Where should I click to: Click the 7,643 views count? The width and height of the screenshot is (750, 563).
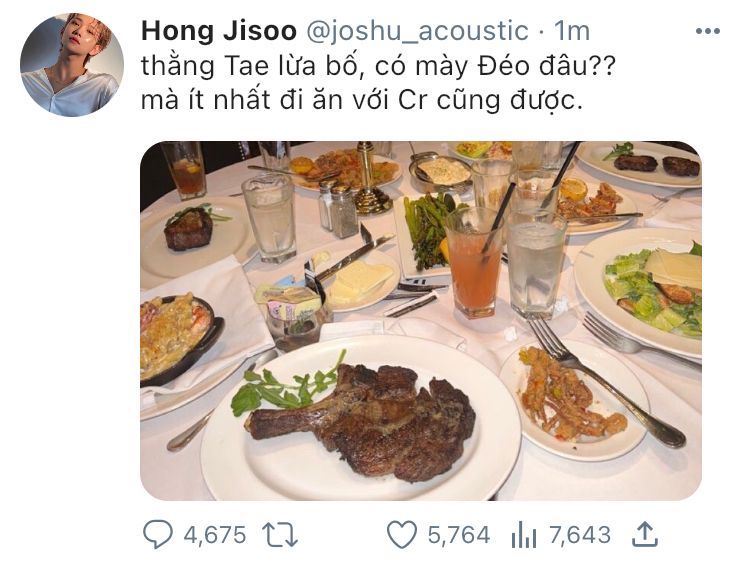click(x=580, y=535)
